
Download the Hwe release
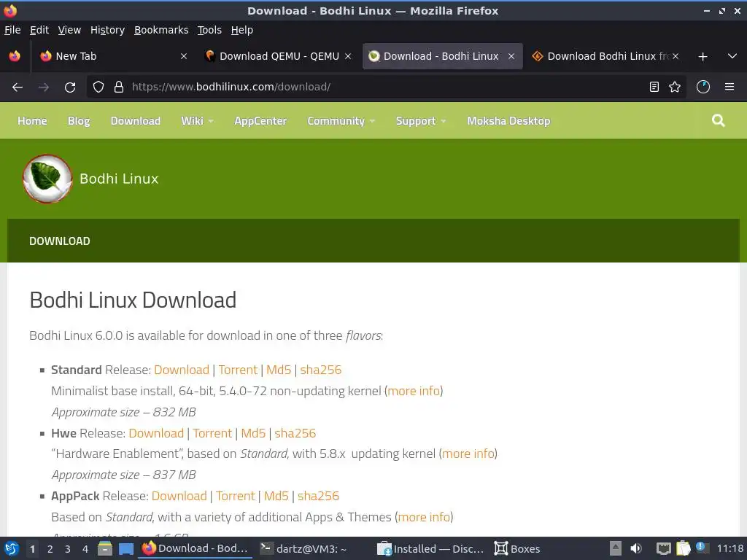tap(156, 433)
